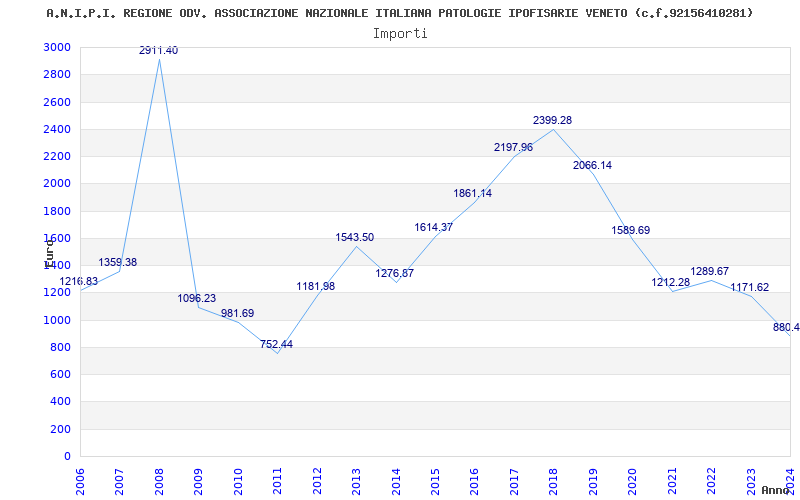This screenshot has width=800, height=500.
Task: Click the 1289.67 data label
Action: click(x=710, y=271)
